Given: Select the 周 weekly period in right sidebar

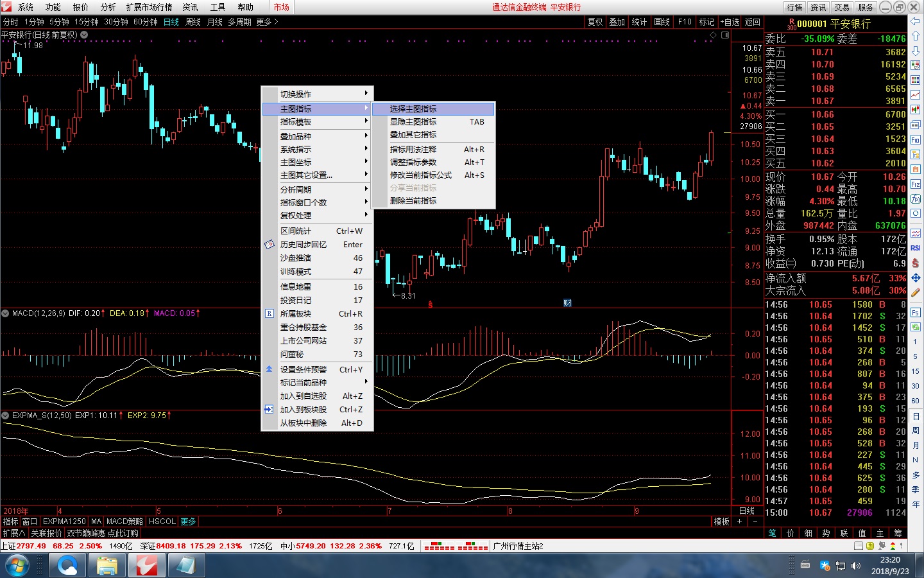Looking at the screenshot, I should pos(916,431).
